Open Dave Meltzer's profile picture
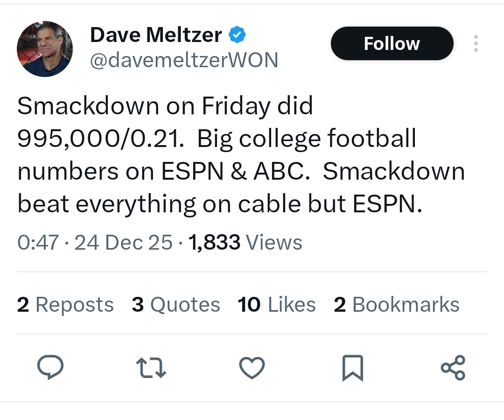The image size is (504, 420). pos(45,49)
